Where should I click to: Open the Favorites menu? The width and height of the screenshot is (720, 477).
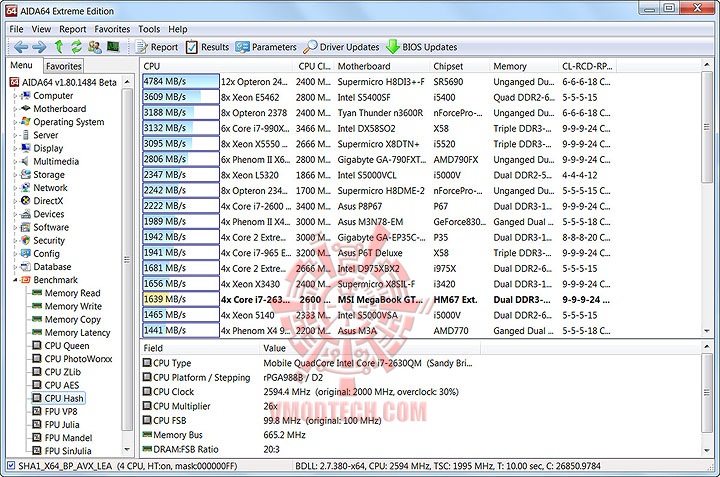click(x=112, y=29)
